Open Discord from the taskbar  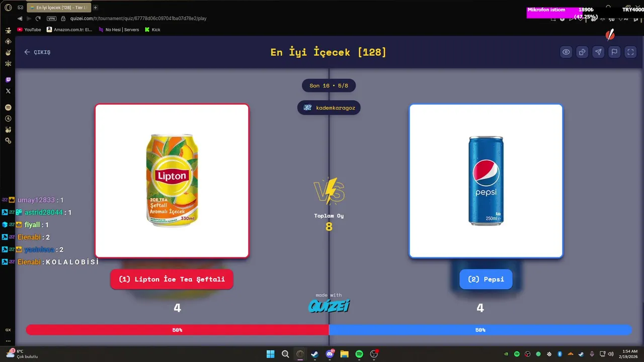point(330,354)
